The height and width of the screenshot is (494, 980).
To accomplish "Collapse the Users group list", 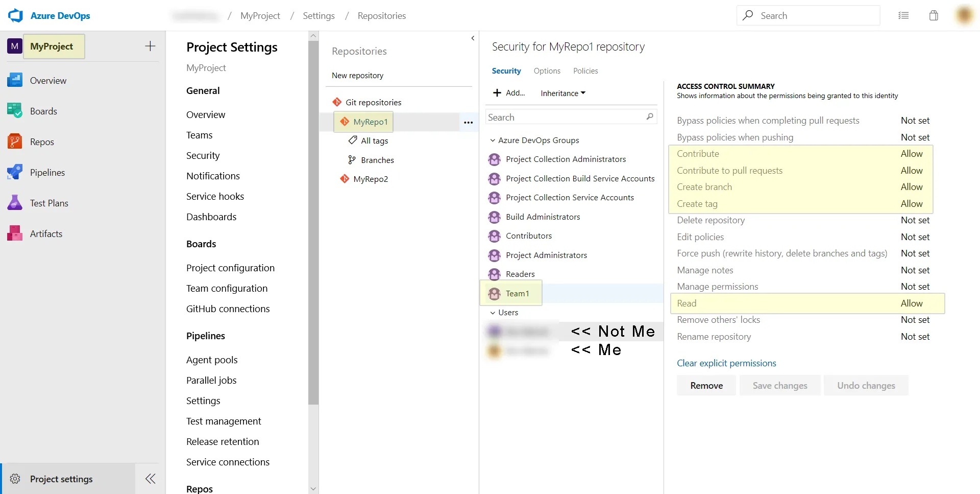I will [x=493, y=313].
